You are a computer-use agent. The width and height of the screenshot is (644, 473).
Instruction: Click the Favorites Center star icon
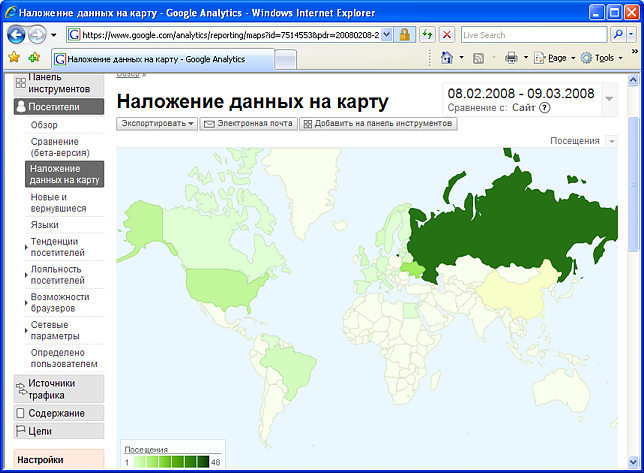point(14,57)
